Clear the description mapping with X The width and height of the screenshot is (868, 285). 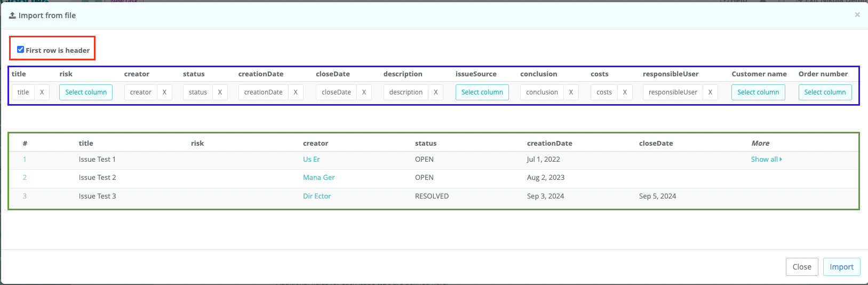coord(435,92)
